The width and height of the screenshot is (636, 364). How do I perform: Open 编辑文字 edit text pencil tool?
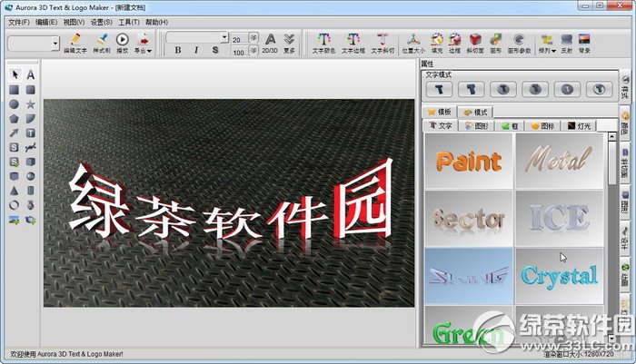75,43
